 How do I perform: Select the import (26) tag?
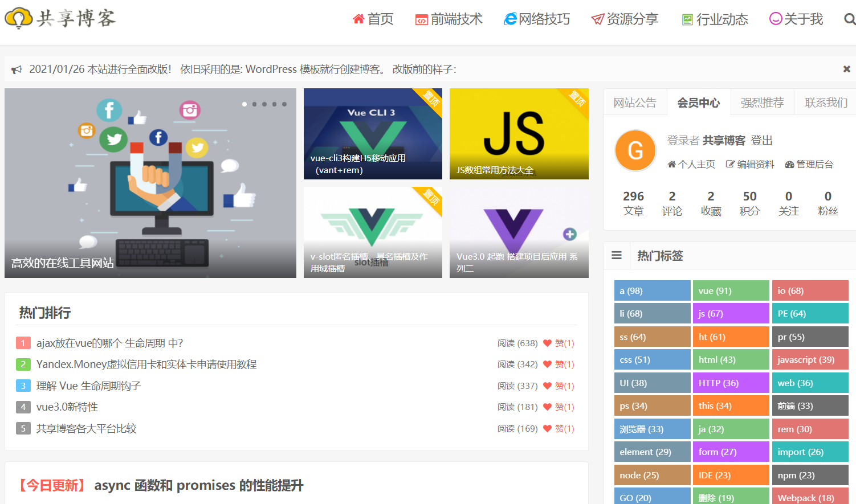click(x=810, y=452)
